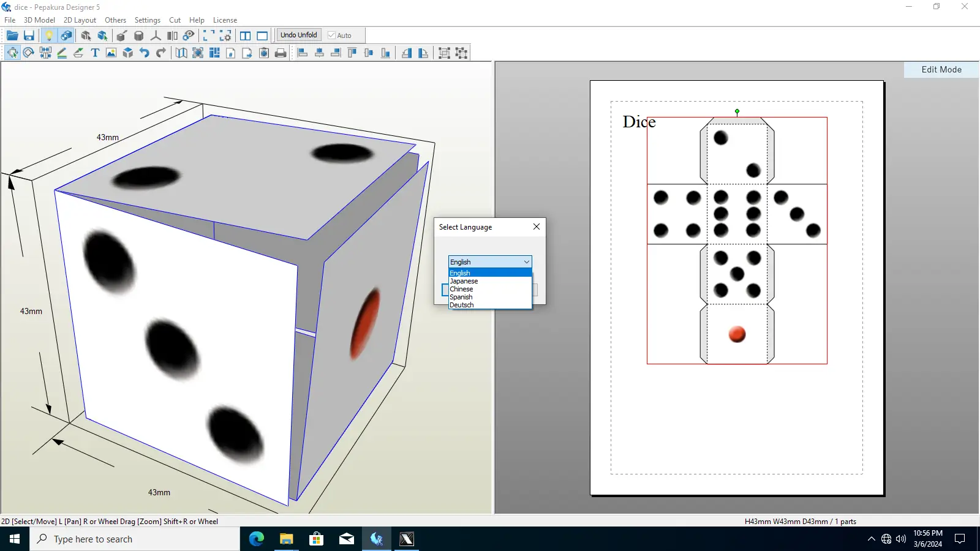
Task: Click the blue cube with cursor icon
Action: coord(102,36)
